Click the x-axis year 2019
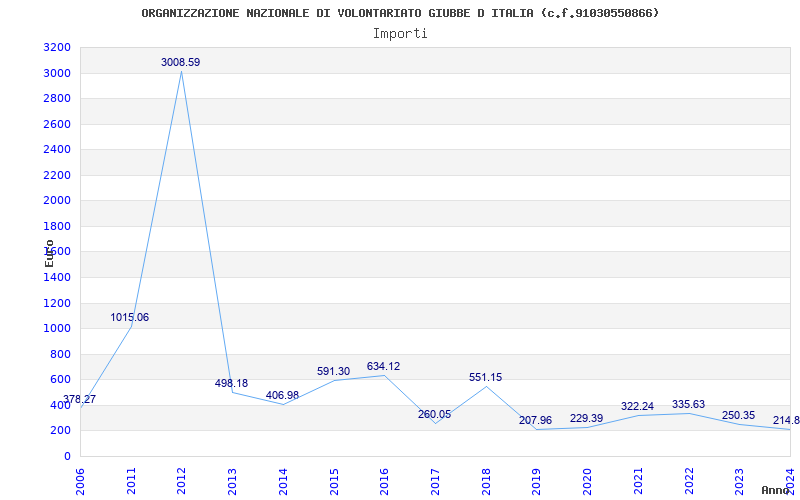This screenshot has width=800, height=500. click(536, 481)
